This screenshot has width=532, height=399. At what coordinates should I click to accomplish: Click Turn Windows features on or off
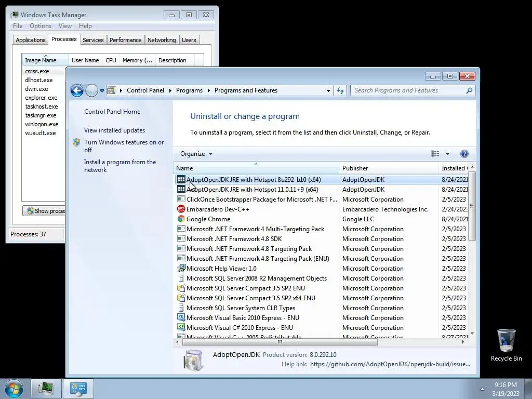tap(124, 146)
